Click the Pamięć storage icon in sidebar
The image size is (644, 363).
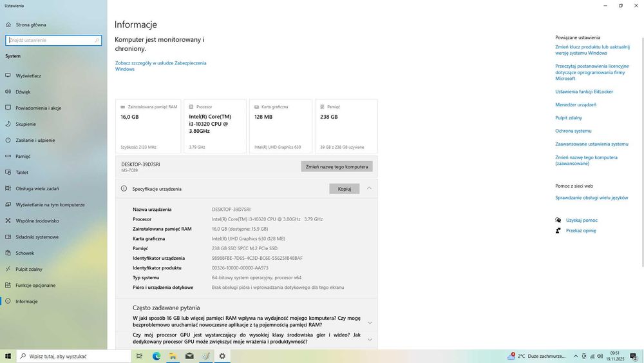(8, 156)
